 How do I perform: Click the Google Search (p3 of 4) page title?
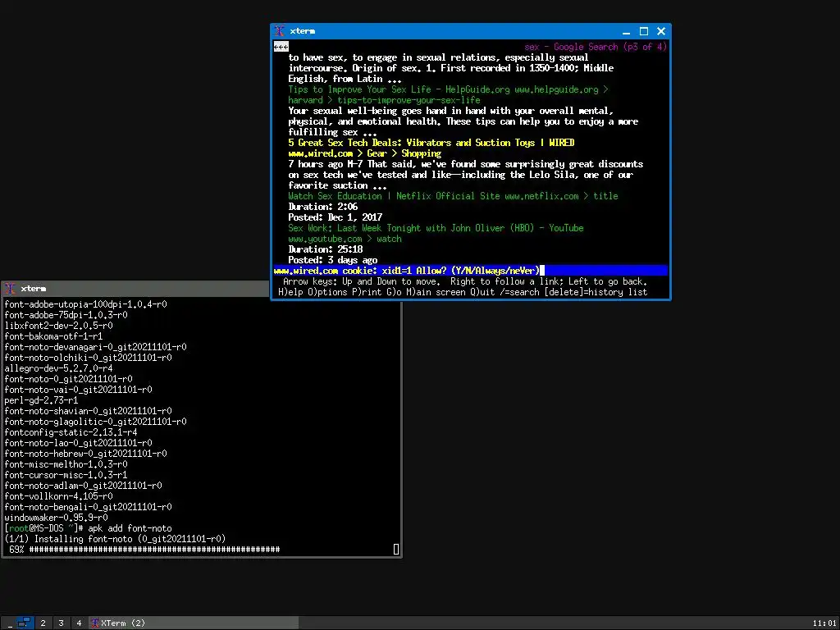(596, 47)
